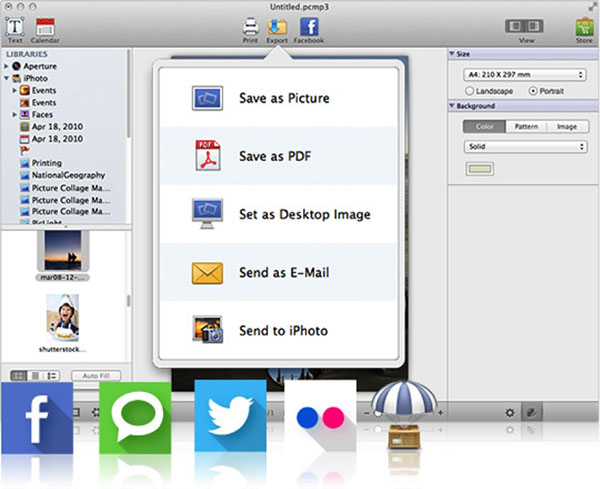600x489 pixels.
Task: Expand the Aperture library
Action: [x=7, y=64]
